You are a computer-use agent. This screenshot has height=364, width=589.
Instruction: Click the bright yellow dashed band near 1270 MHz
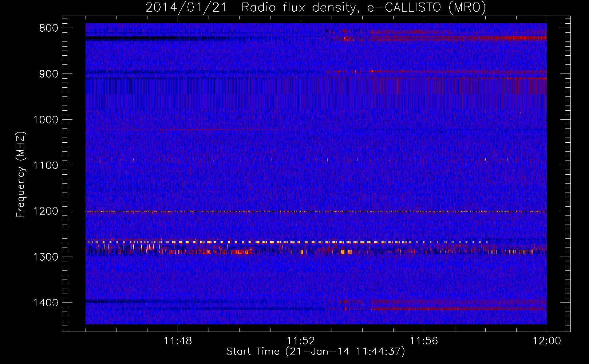(x=288, y=242)
